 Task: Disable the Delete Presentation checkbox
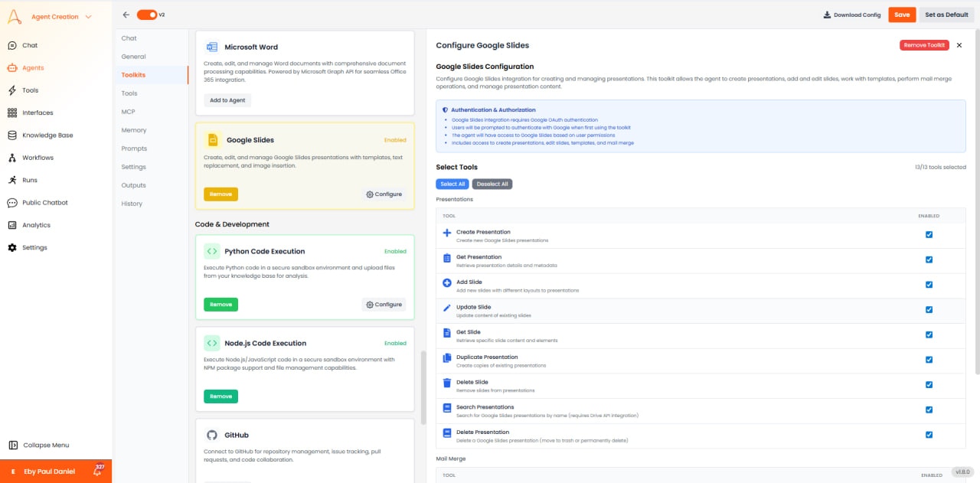[929, 434]
